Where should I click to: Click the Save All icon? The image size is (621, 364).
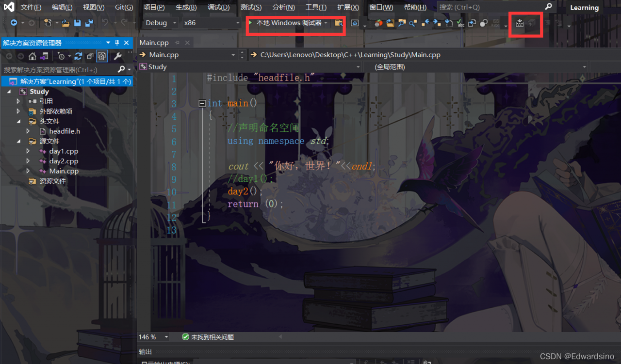89,23
